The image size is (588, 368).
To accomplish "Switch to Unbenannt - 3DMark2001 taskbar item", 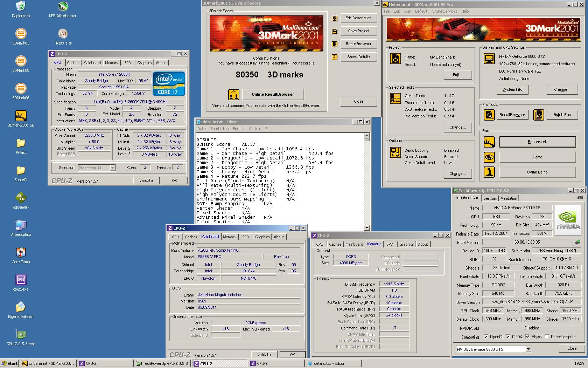I will [48, 363].
